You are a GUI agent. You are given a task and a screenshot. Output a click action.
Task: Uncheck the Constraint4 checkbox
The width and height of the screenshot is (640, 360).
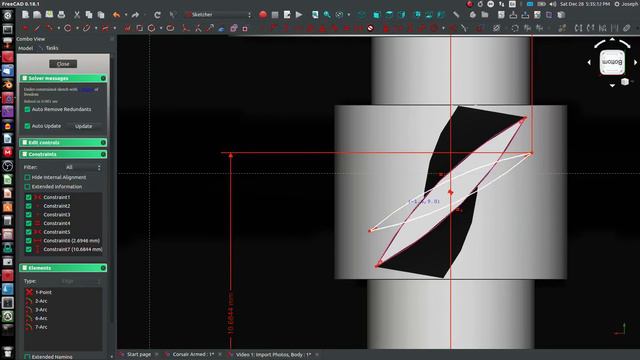click(x=29, y=223)
